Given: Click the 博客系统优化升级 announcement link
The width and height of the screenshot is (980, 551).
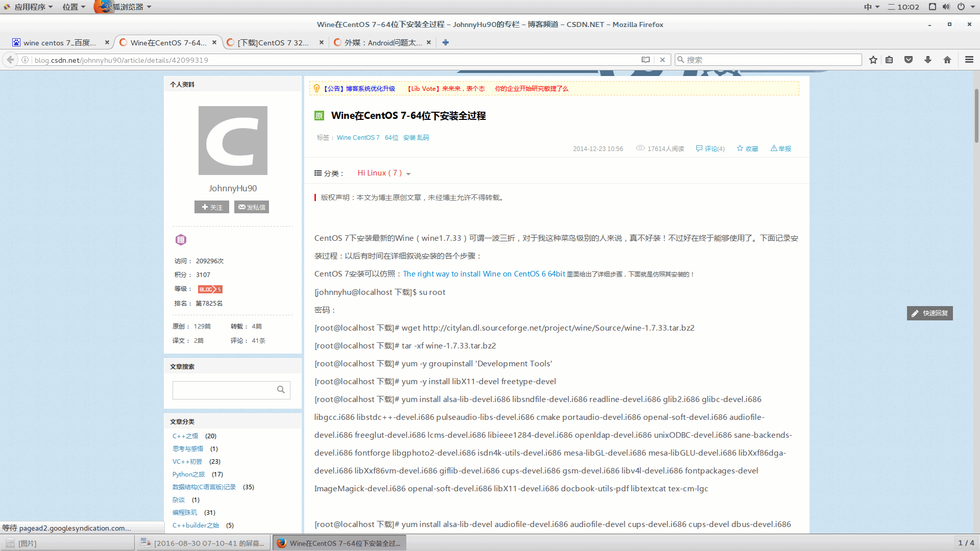Looking at the screenshot, I should (371, 88).
